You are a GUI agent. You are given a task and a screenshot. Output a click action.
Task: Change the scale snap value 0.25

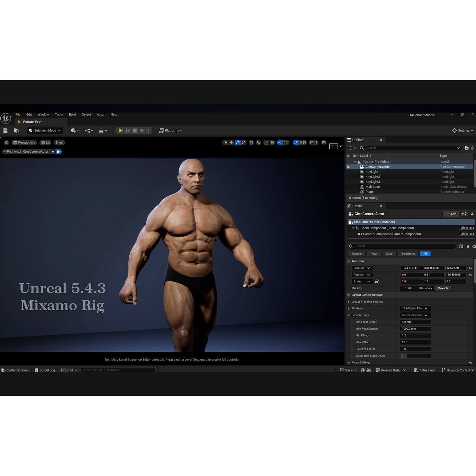(303, 143)
